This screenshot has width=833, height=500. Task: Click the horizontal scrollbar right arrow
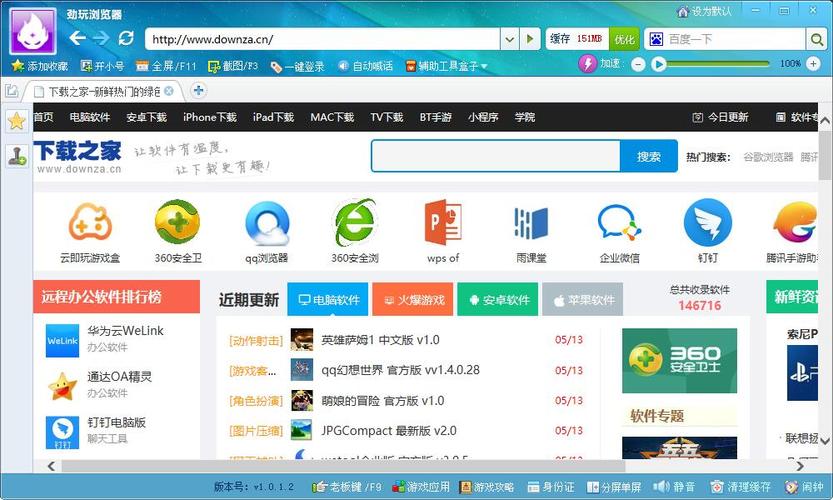800,466
